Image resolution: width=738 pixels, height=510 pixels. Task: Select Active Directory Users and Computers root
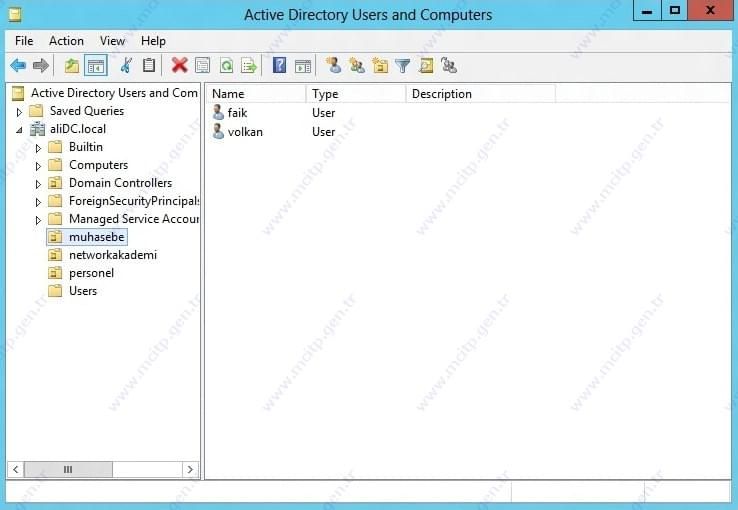click(114, 93)
